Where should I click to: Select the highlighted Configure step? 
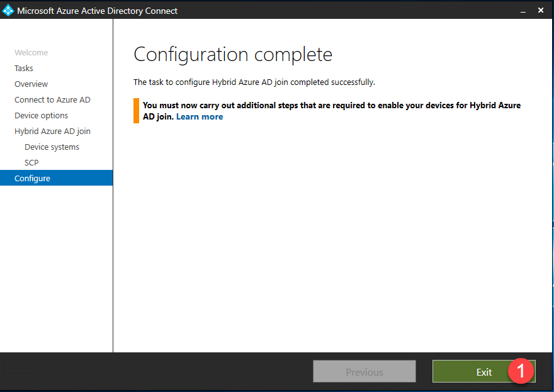point(32,179)
